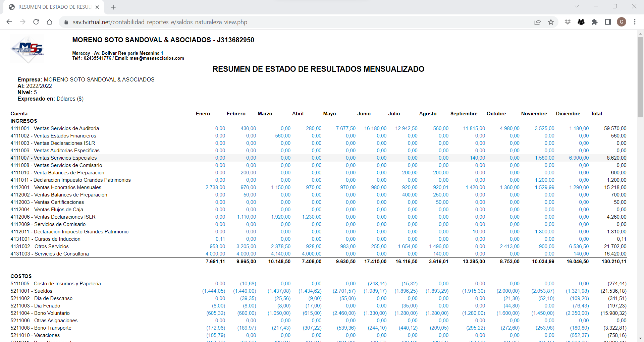Click scrollbar up arrow
This screenshot has width=644, height=342.
(640, 34)
